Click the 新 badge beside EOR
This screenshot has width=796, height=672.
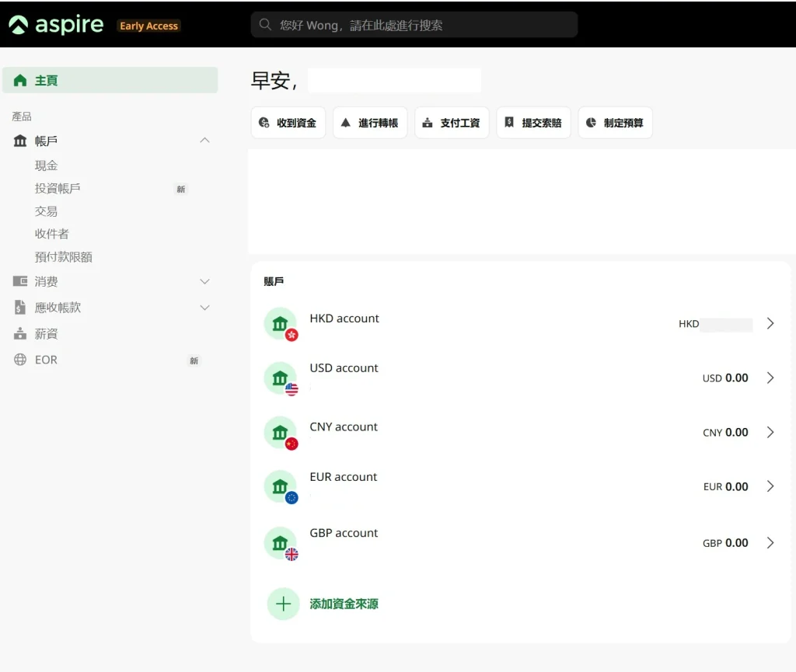coord(194,360)
